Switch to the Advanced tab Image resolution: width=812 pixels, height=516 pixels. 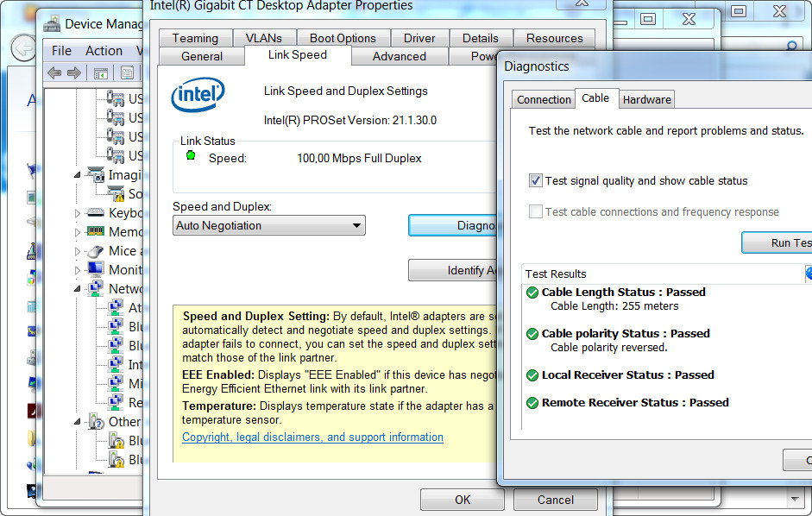click(x=400, y=56)
